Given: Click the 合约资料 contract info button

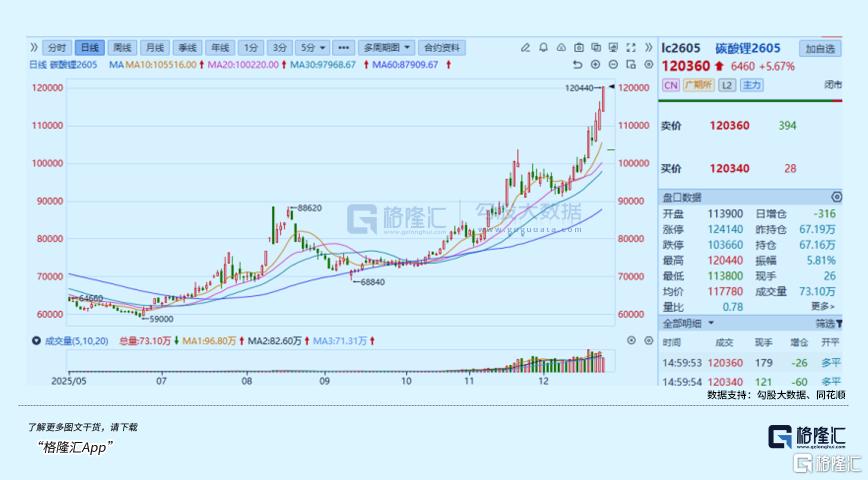Looking at the screenshot, I should (441, 47).
